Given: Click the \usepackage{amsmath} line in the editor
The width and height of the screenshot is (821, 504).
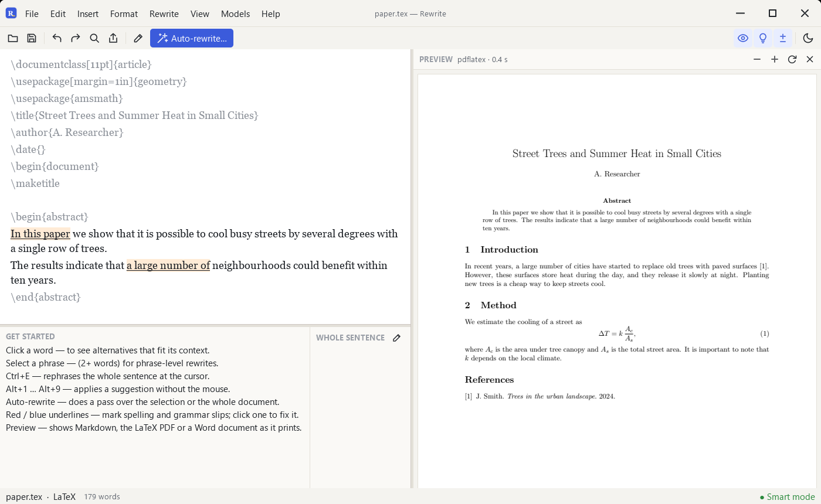Looking at the screenshot, I should (x=67, y=98).
